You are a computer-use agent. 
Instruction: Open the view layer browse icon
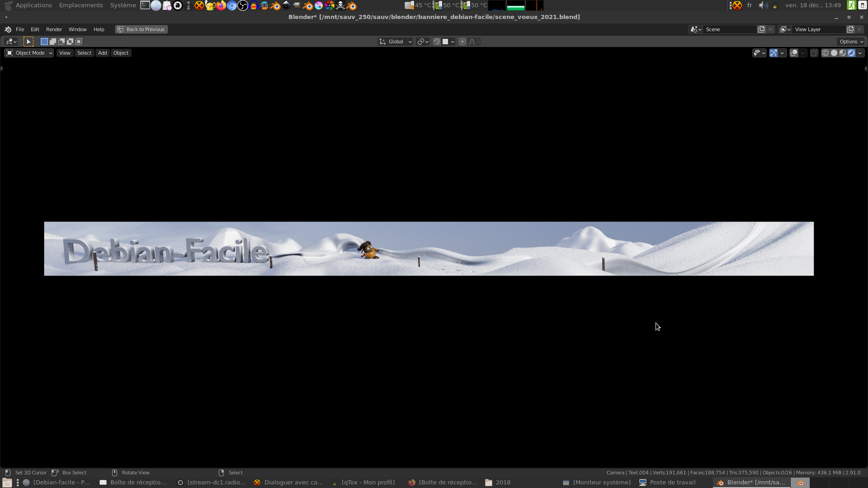pyautogui.click(x=785, y=29)
